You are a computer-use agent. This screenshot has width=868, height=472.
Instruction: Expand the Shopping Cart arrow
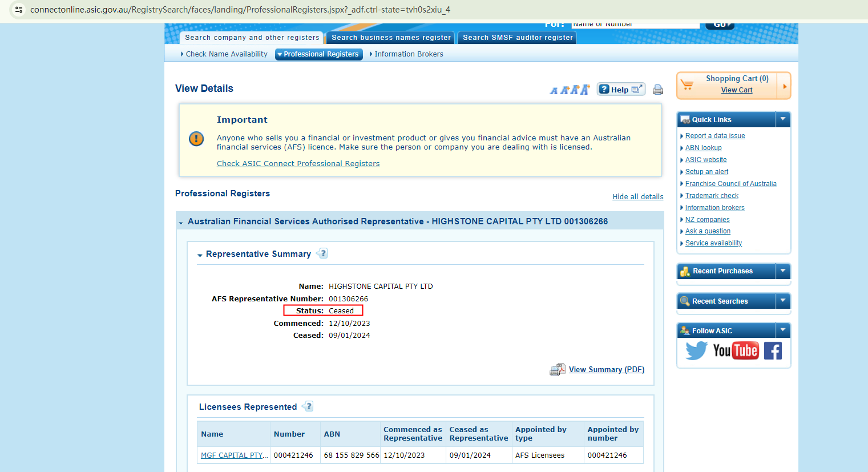(x=785, y=86)
